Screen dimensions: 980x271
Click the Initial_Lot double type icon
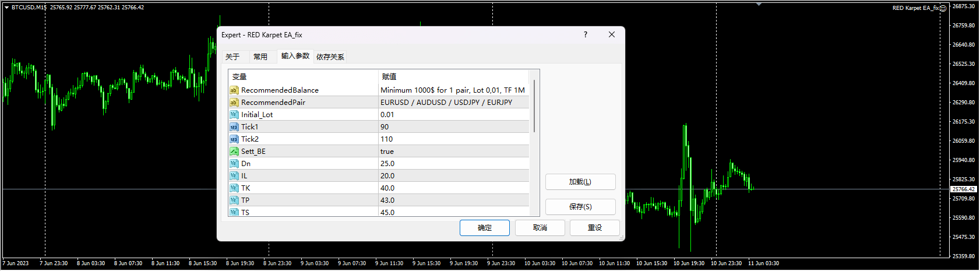[234, 115]
